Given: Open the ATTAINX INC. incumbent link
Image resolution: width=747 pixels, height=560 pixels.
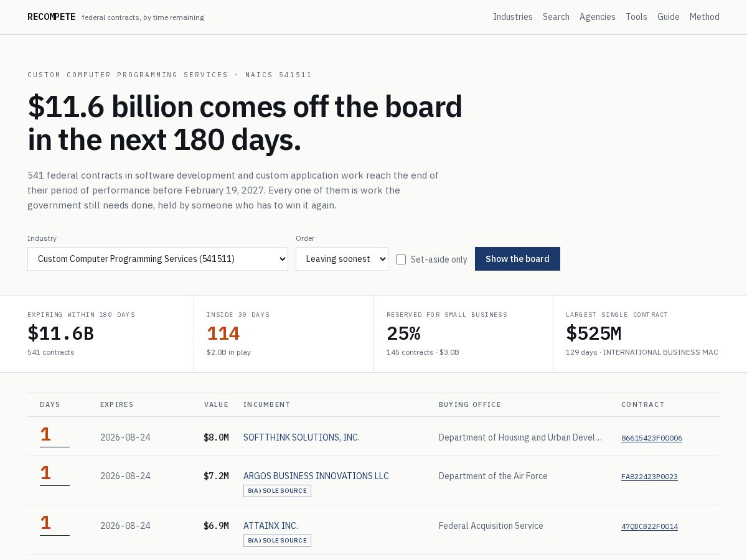Looking at the screenshot, I should click(x=271, y=526).
